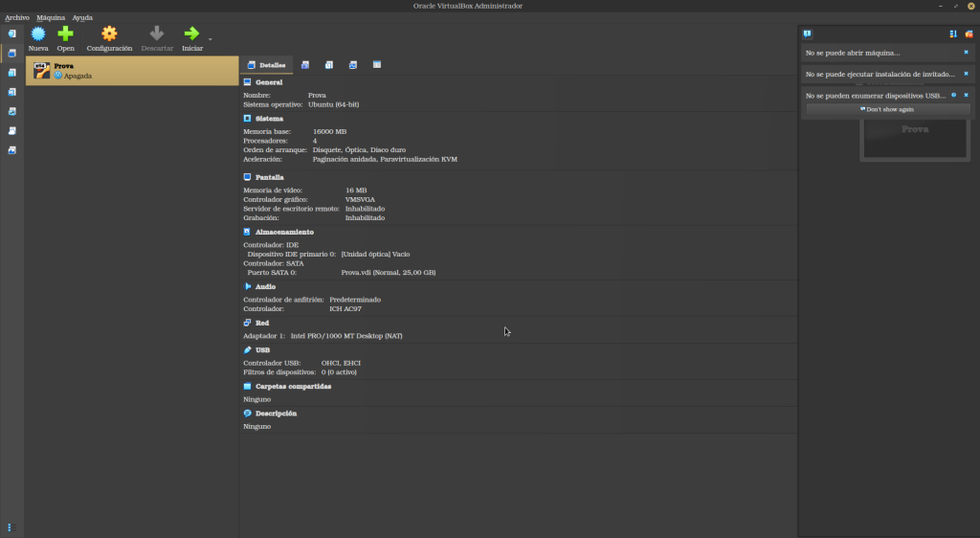Open the Archivo menu
The width and height of the screenshot is (980, 538).
[x=17, y=17]
